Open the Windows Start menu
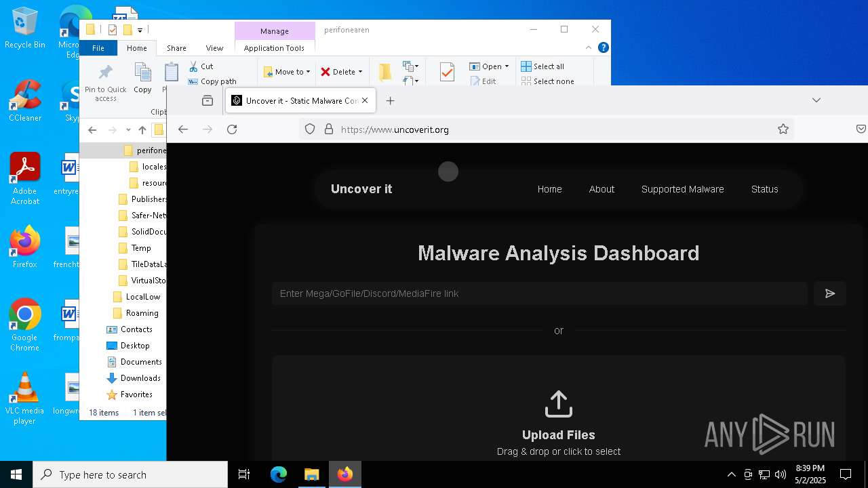868x488 pixels. click(x=16, y=474)
